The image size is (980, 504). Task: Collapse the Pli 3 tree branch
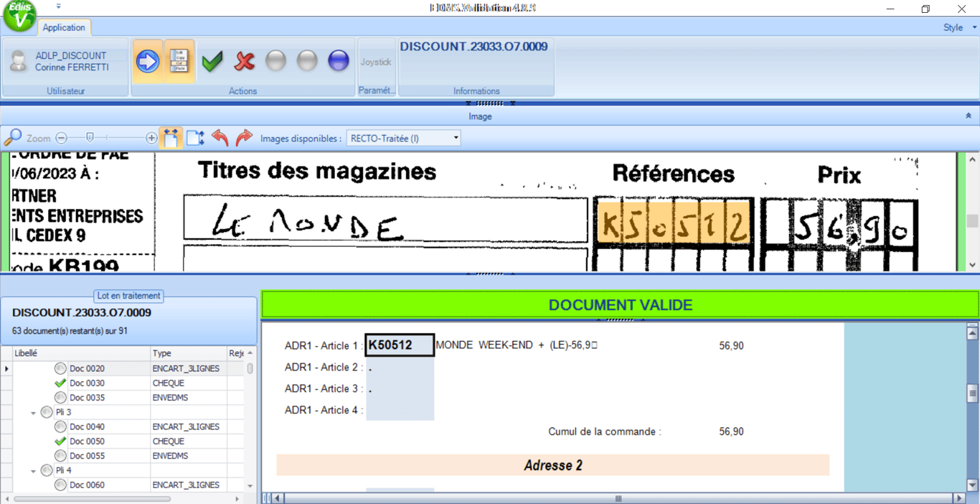(33, 411)
